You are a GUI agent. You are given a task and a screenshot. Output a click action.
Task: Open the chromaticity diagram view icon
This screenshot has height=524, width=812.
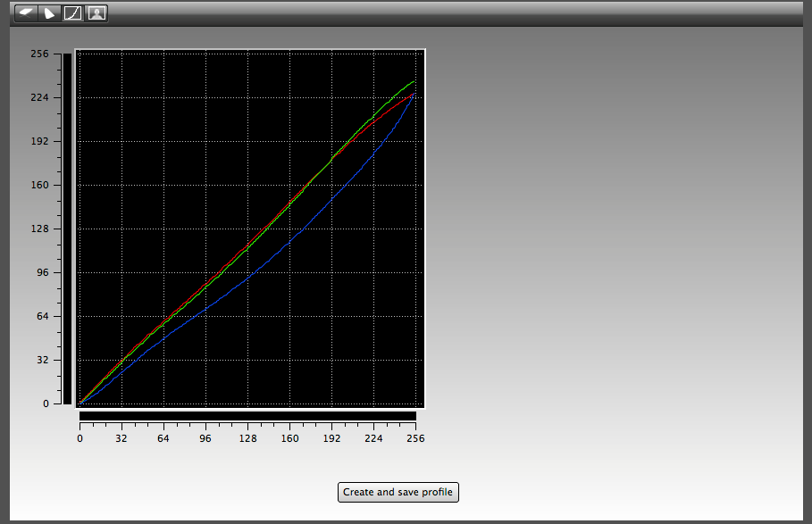(x=50, y=12)
